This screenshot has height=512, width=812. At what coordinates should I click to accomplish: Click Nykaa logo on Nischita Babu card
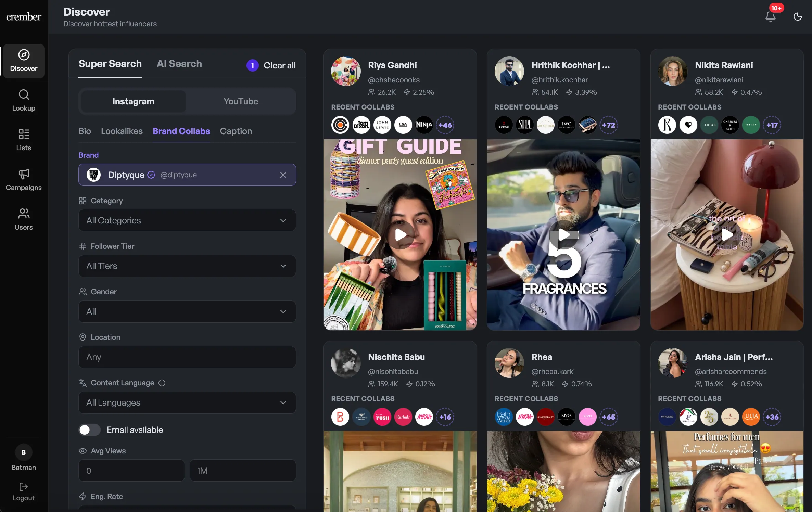(x=424, y=417)
